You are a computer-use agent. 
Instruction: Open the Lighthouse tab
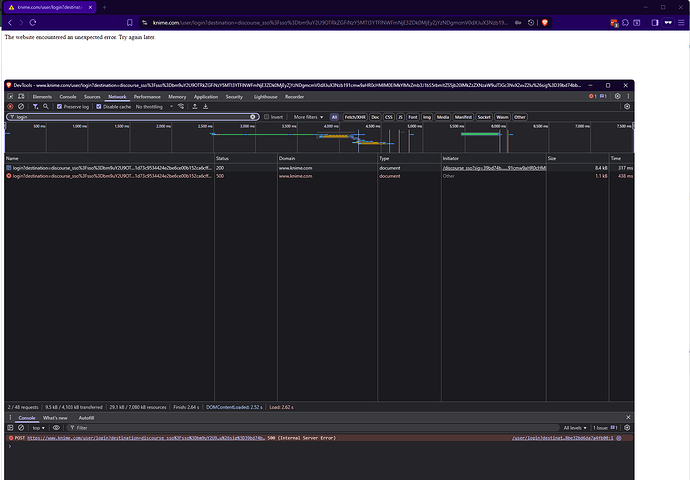coord(265,96)
